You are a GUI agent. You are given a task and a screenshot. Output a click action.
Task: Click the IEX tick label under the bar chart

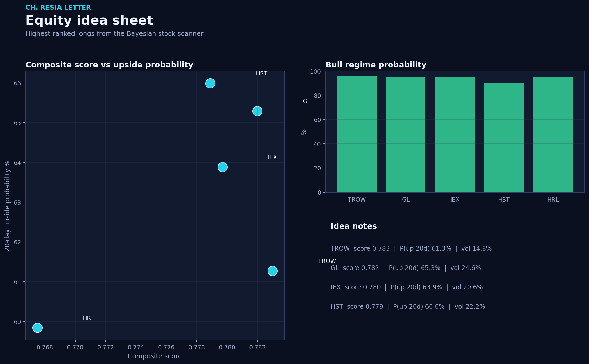pos(455,200)
